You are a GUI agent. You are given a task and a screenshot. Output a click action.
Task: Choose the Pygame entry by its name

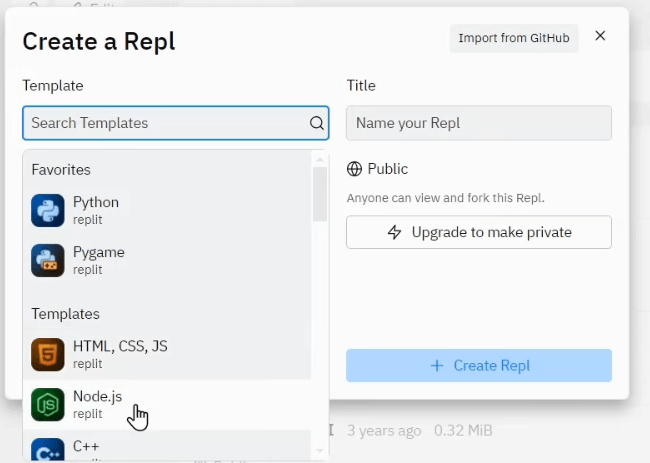pyautogui.click(x=99, y=252)
